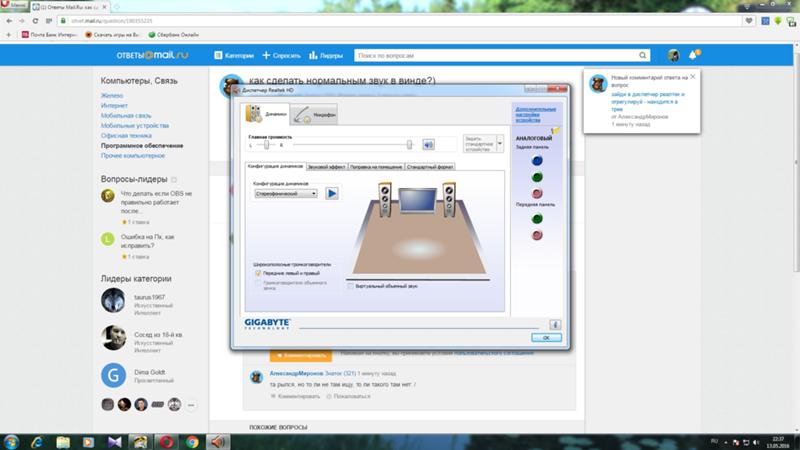Open the info button in Realtek dialog
The image size is (800, 450).
click(555, 324)
